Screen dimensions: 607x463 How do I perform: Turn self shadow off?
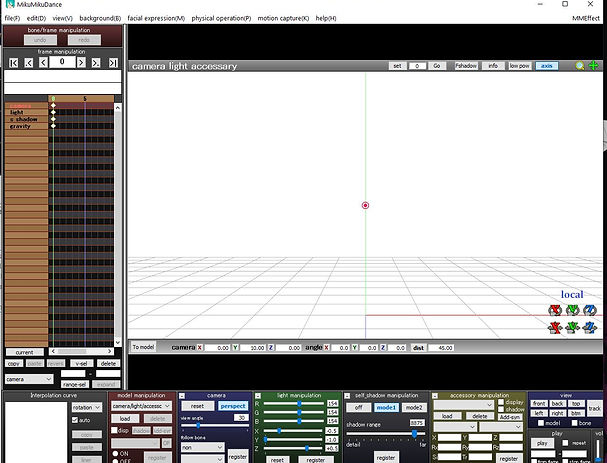coord(358,408)
